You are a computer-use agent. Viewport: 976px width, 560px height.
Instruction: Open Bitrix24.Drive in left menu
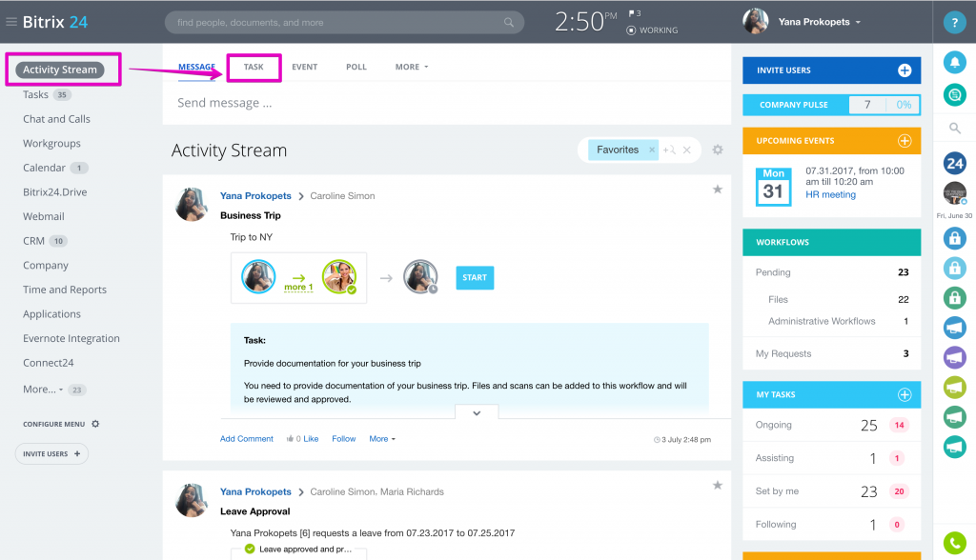pyautogui.click(x=54, y=192)
